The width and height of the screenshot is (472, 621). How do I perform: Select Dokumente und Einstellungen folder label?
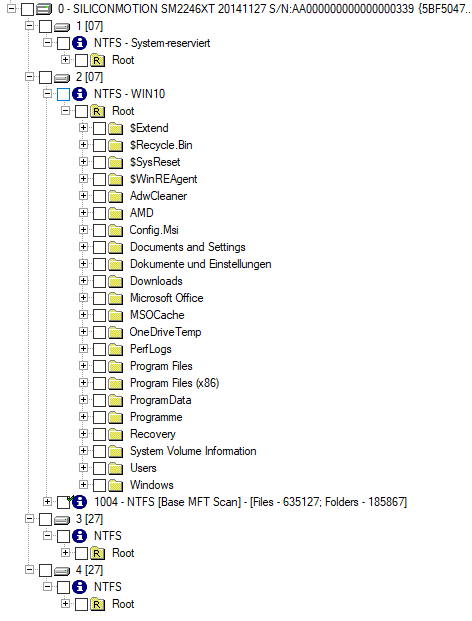(x=200, y=264)
